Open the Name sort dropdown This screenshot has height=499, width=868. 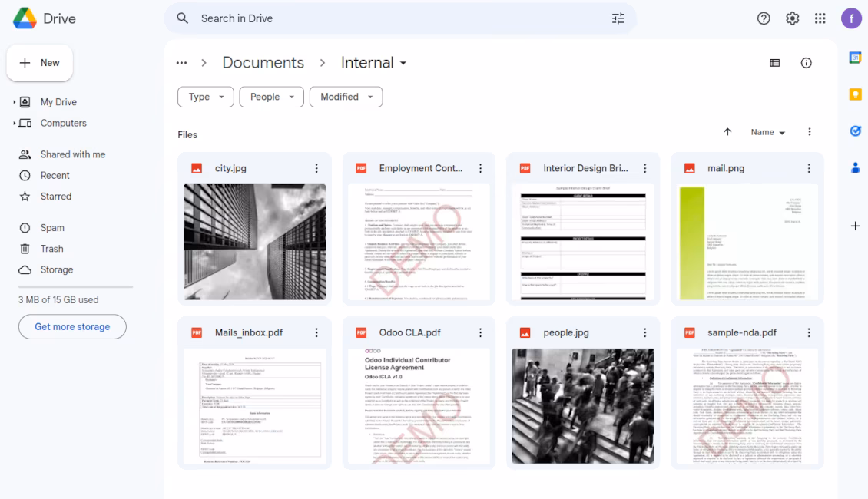pos(768,132)
